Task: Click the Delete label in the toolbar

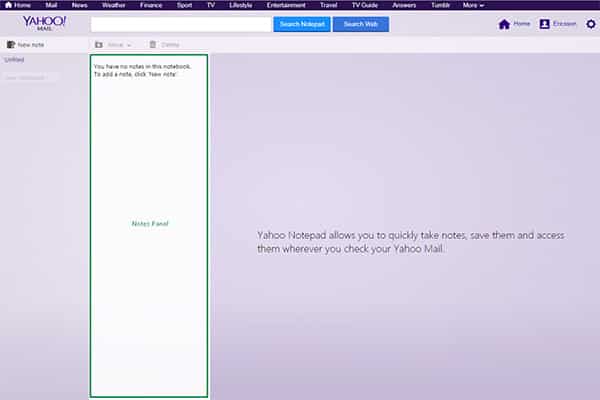Action: (x=170, y=45)
